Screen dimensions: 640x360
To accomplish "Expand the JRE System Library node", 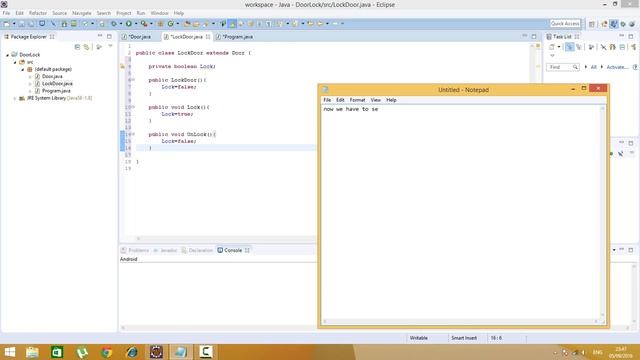I will (15, 98).
